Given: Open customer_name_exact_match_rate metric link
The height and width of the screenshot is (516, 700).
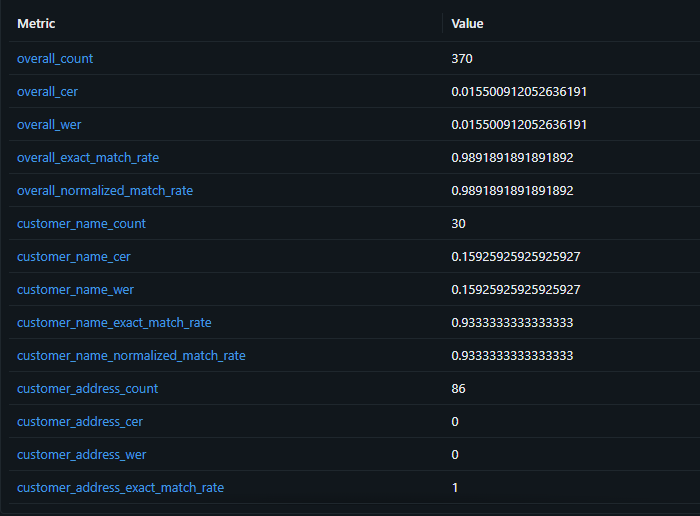Looking at the screenshot, I should [x=114, y=323].
